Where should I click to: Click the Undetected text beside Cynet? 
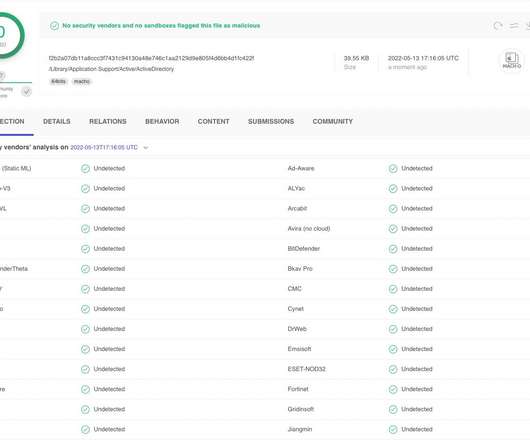pyautogui.click(x=417, y=309)
